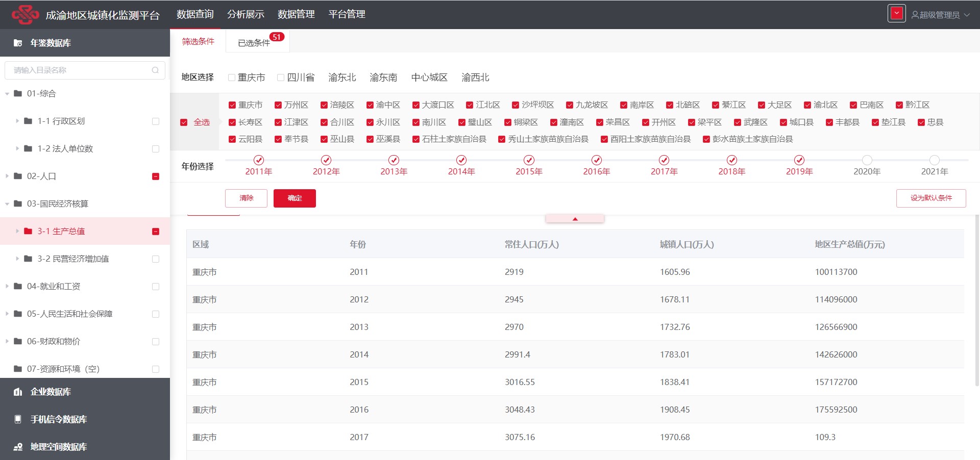Uncheck the 彭水苗族土家族自治县 checkbox
The image size is (980, 460).
click(x=706, y=139)
